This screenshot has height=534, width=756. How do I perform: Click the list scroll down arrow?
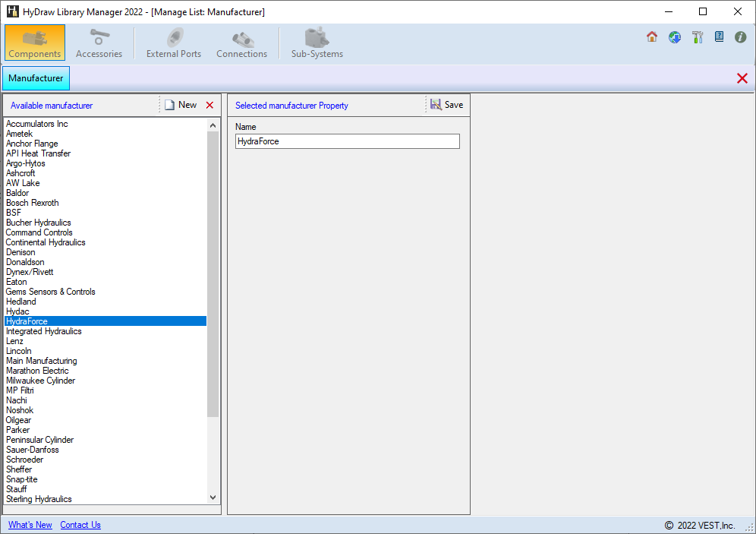213,498
